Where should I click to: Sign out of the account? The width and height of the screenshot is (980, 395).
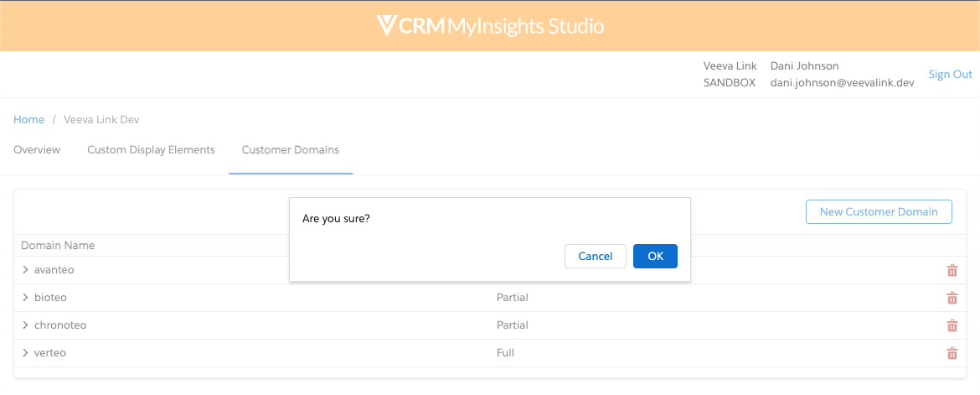[950, 75]
